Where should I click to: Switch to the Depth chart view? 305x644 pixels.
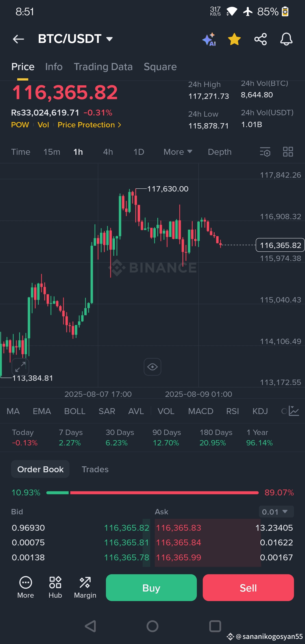pyautogui.click(x=220, y=152)
